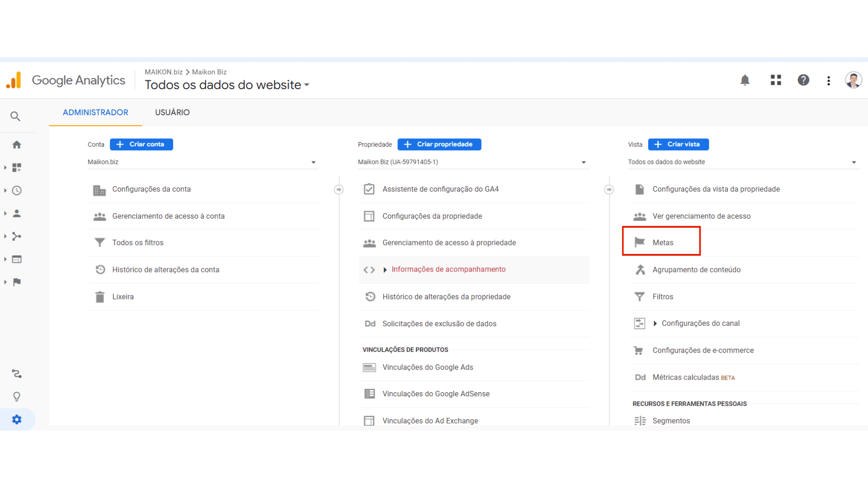
Task: Open the notifications bell
Action: coord(745,80)
